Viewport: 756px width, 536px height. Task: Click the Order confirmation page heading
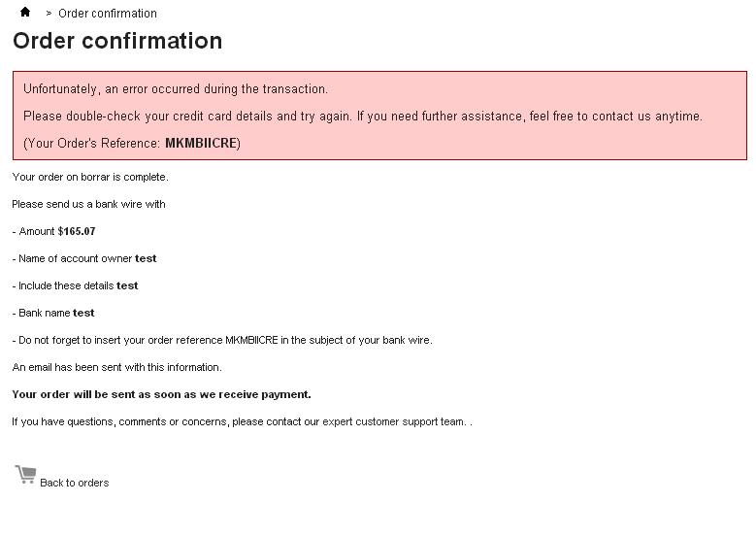(x=117, y=41)
